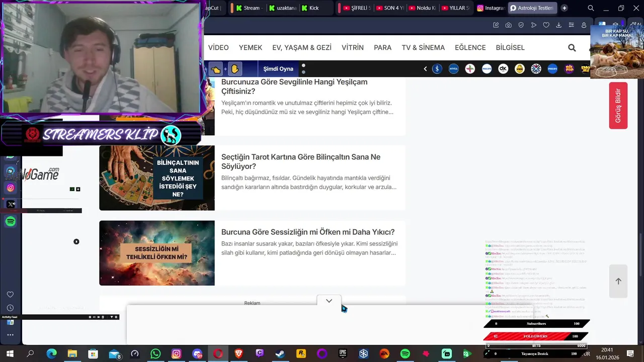Open the VİTRİN menu category
644x362 pixels.
[353, 48]
